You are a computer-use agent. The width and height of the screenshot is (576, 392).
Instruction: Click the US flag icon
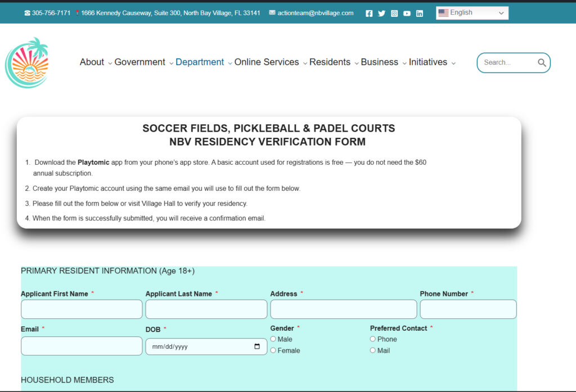tap(443, 13)
